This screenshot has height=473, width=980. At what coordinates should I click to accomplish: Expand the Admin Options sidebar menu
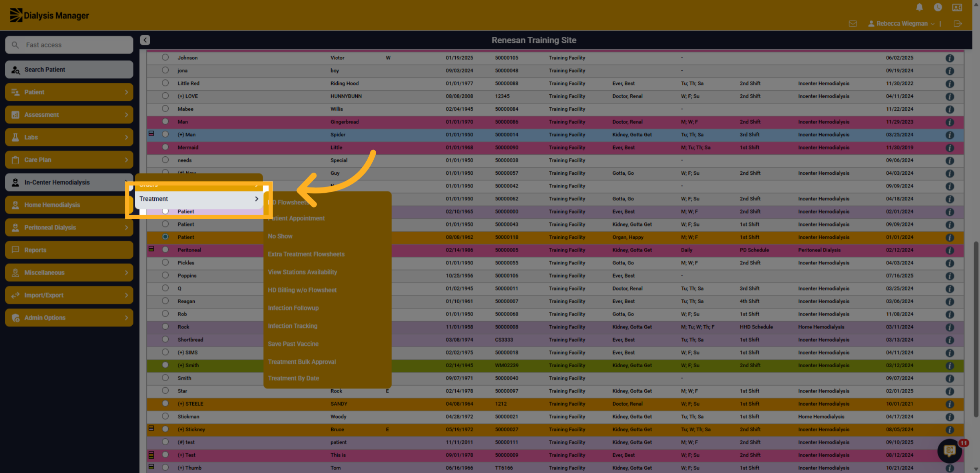[x=69, y=318]
